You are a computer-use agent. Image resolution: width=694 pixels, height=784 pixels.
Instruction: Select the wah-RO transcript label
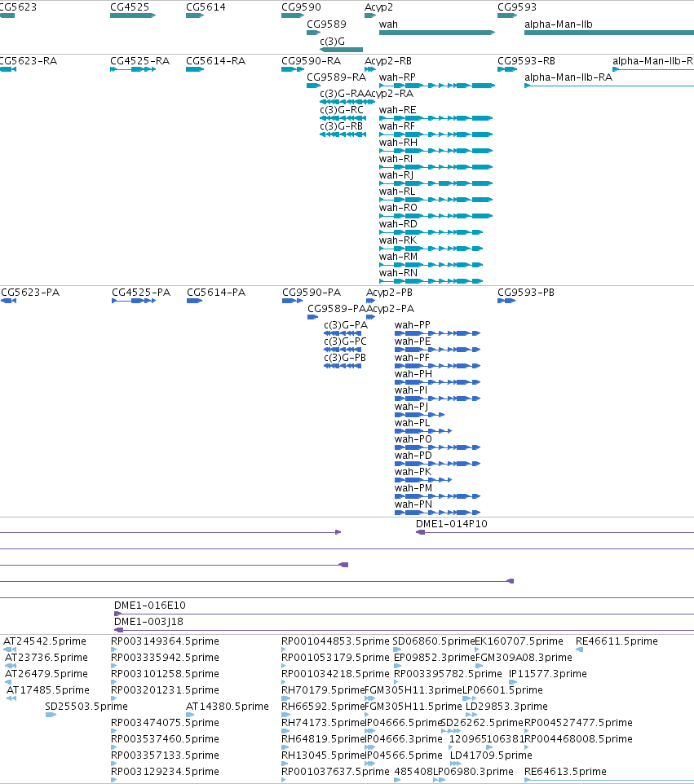pyautogui.click(x=398, y=207)
